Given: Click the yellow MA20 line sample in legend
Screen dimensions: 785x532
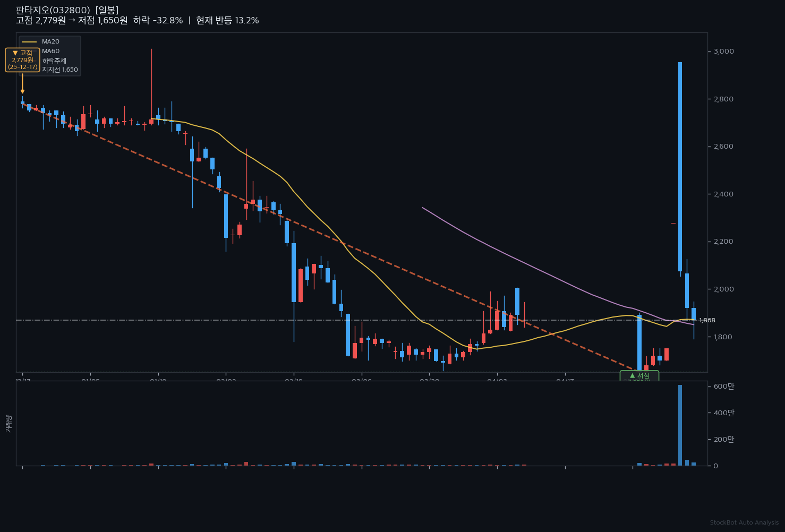Looking at the screenshot, I should pos(29,41).
